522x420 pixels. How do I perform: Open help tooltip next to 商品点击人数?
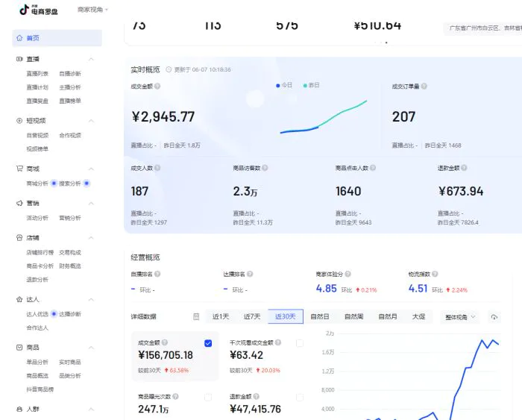(x=373, y=168)
